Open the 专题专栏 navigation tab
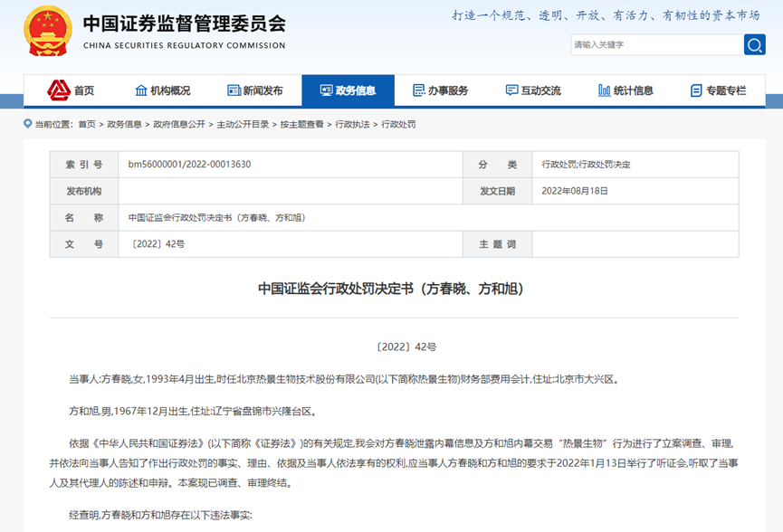This screenshot has width=783, height=532. [x=719, y=90]
